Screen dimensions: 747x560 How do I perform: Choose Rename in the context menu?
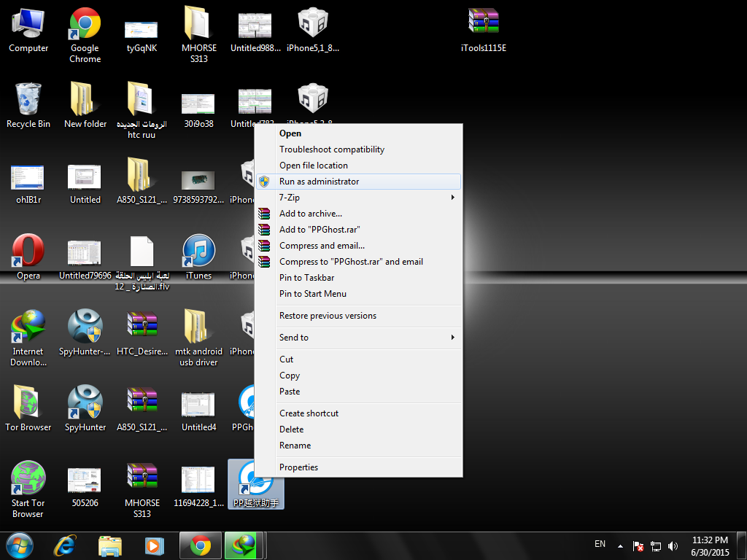click(359, 446)
